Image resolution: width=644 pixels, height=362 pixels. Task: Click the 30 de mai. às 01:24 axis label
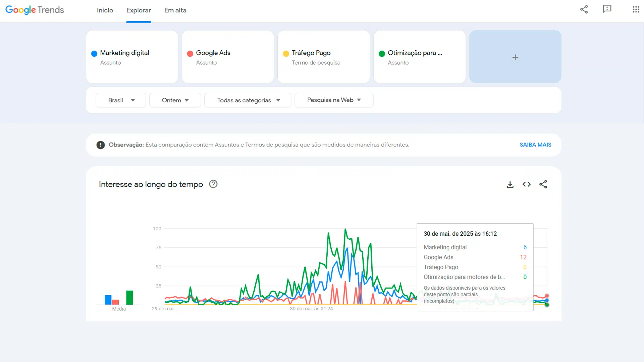(311, 309)
